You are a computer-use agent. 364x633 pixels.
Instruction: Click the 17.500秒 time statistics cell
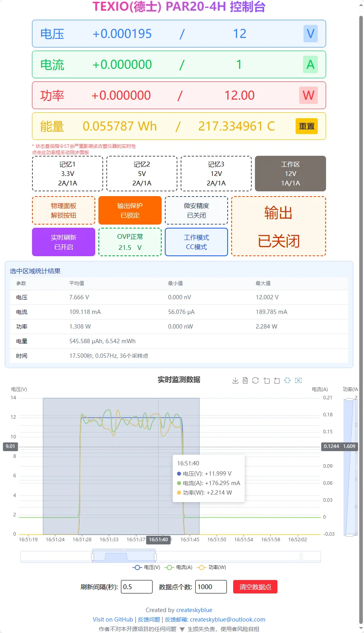pos(109,356)
